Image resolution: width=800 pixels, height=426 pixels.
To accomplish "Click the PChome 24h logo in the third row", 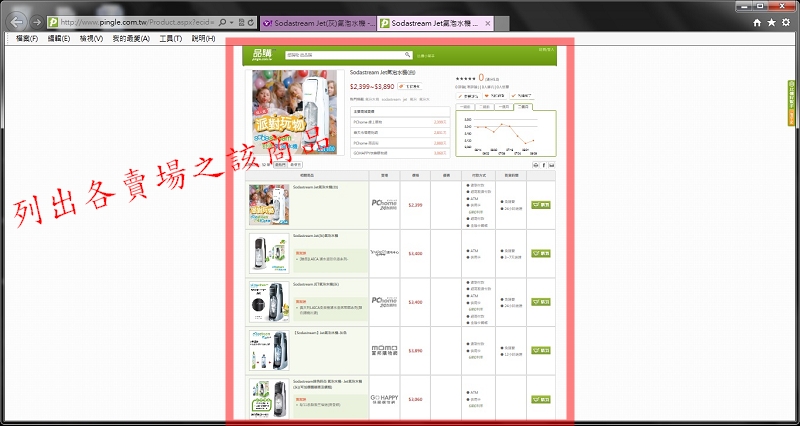I will 385,302.
